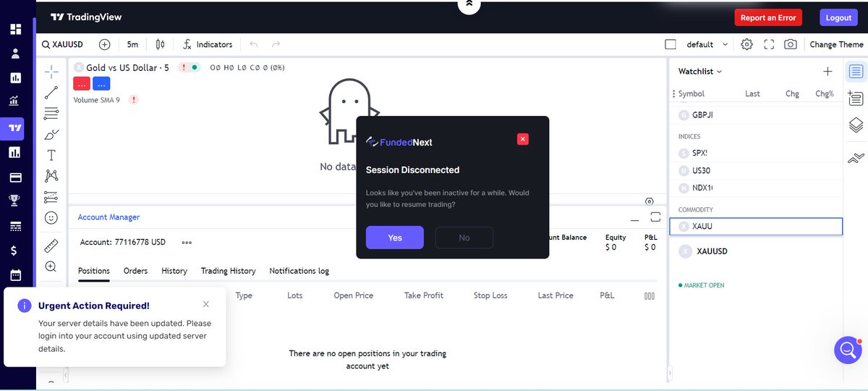
Task: Open the Indicators menu
Action: [208, 44]
